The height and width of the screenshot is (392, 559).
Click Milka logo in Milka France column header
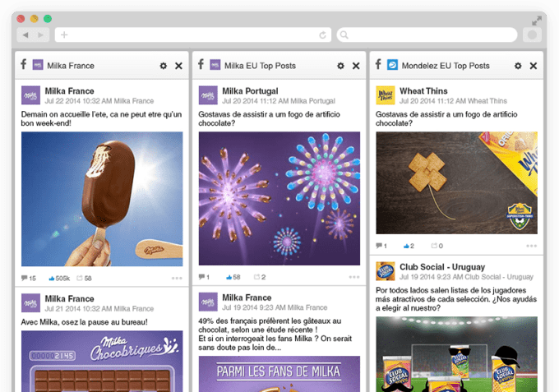[x=38, y=65]
